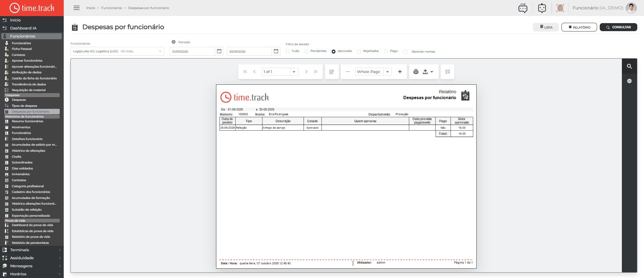Open the Whole Page zoom dropdown
The width and height of the screenshot is (644, 278).
click(387, 72)
